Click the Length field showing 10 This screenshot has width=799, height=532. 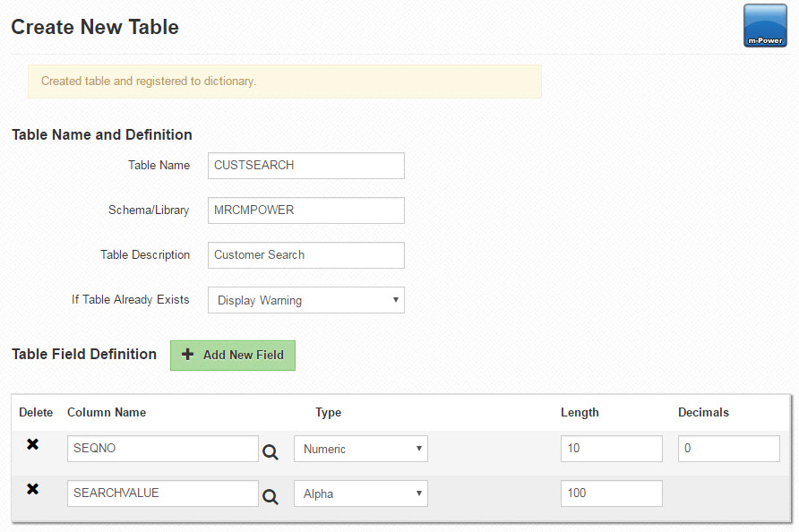[x=611, y=449]
